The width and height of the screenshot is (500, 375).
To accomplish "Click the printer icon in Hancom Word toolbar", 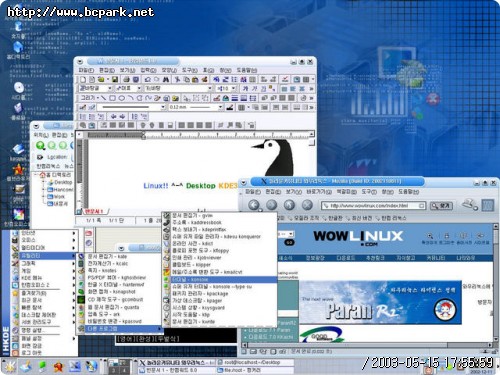I will [126, 79].
